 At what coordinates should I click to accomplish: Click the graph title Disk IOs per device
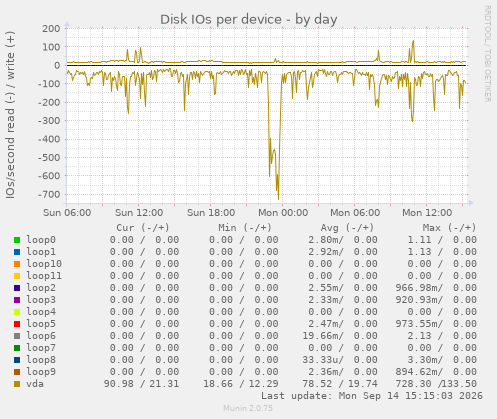[249, 19]
